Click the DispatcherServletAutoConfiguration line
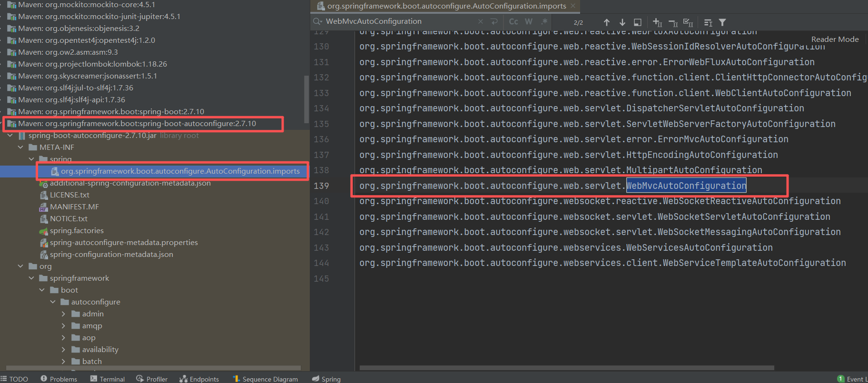This screenshot has height=383, width=868. click(582, 108)
